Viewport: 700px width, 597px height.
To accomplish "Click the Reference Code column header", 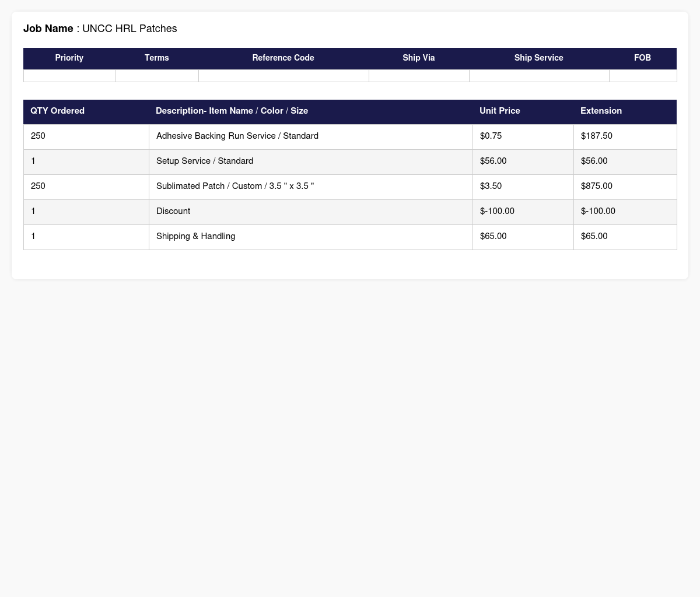I will point(283,58).
